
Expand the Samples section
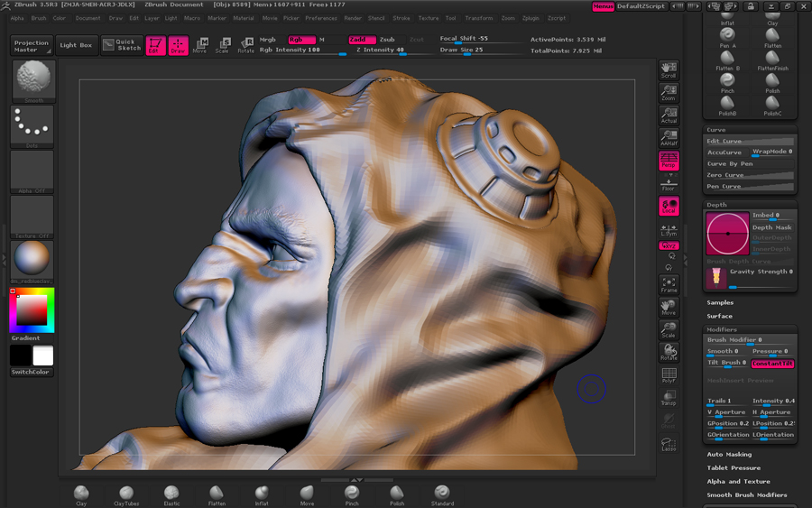pos(720,302)
